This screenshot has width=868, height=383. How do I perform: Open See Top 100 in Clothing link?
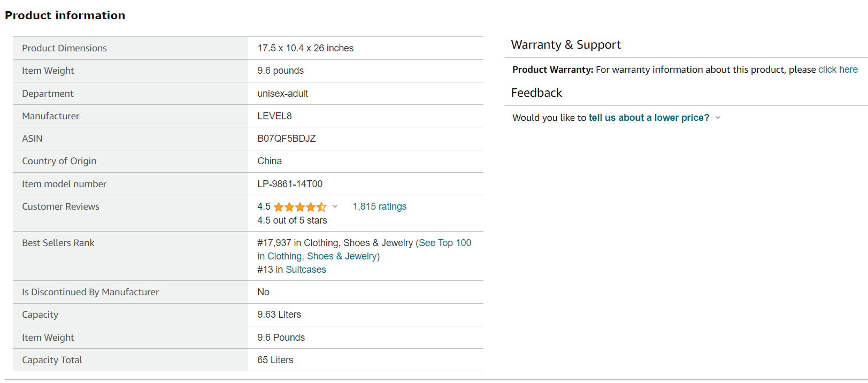[444, 243]
